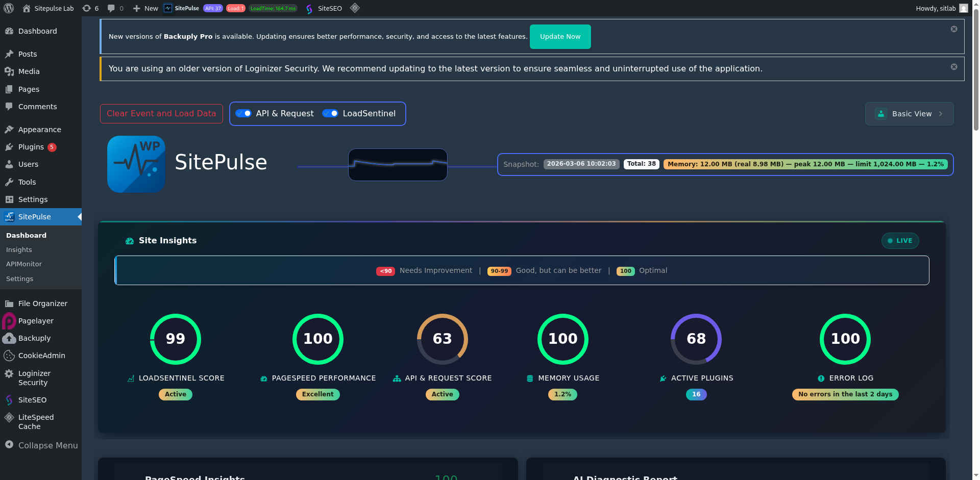Screen dimensions: 980x480
Task: Click the API & Request Score 63 gauge
Action: 443,339
